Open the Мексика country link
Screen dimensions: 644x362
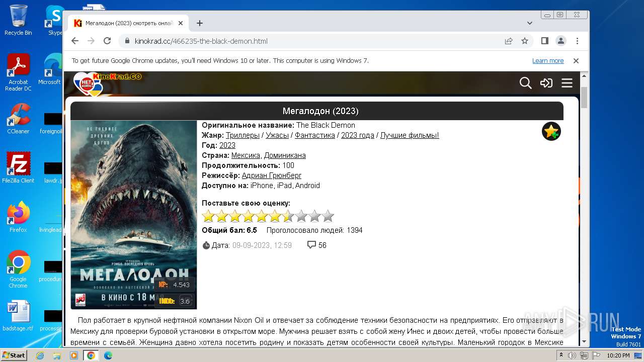(246, 155)
